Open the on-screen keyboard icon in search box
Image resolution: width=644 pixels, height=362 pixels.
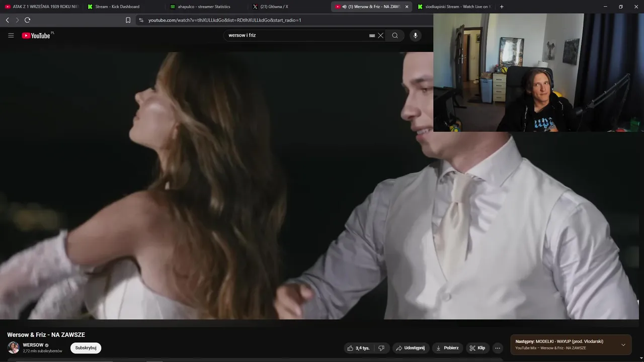(372, 36)
